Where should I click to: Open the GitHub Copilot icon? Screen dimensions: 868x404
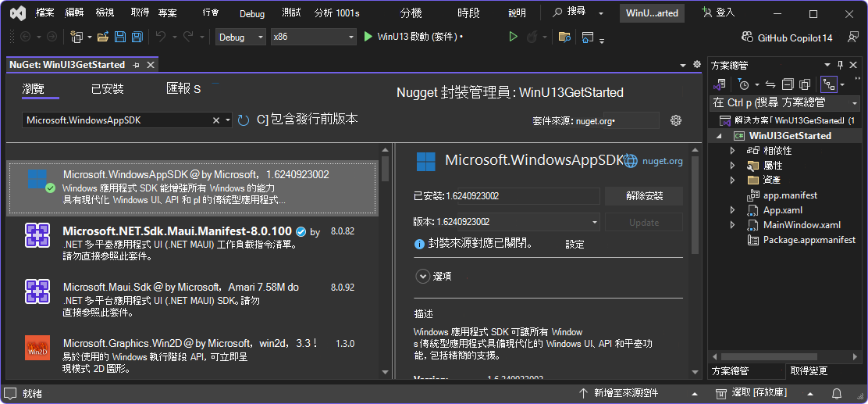[x=748, y=38]
